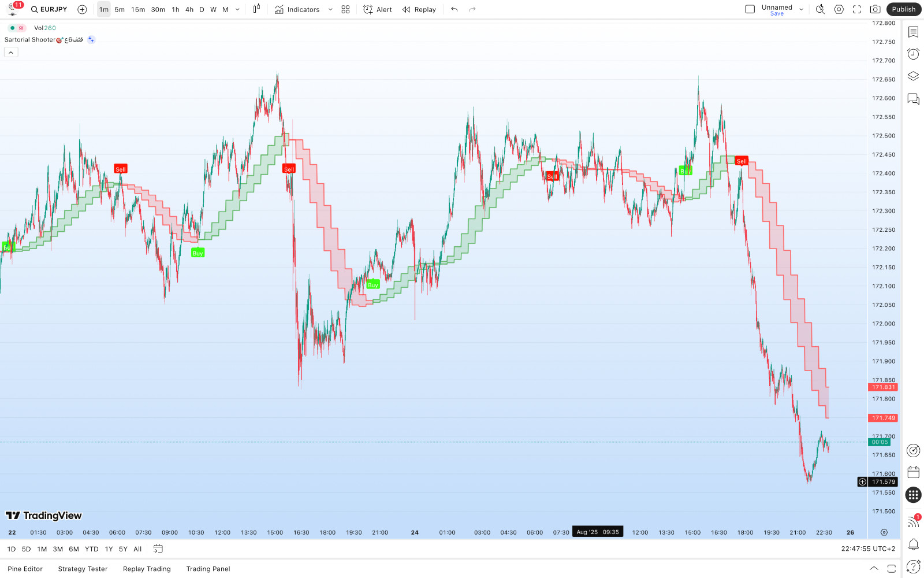Open candlestick chart type selector

pos(256,9)
